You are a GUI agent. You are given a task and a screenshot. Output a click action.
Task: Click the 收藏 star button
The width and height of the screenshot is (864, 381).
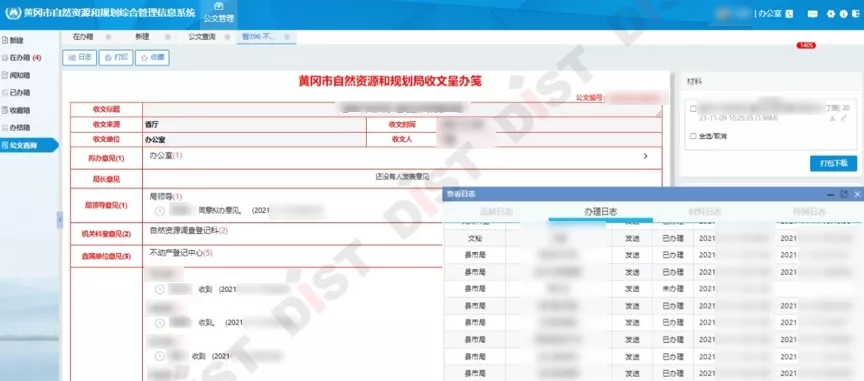point(152,57)
